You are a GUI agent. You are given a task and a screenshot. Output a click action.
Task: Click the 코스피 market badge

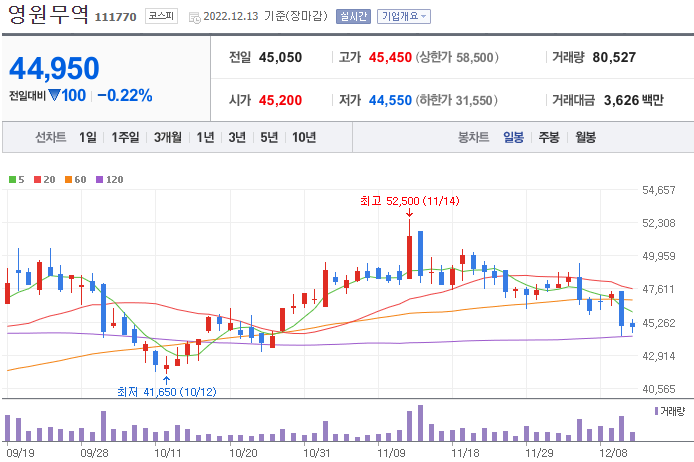point(161,16)
